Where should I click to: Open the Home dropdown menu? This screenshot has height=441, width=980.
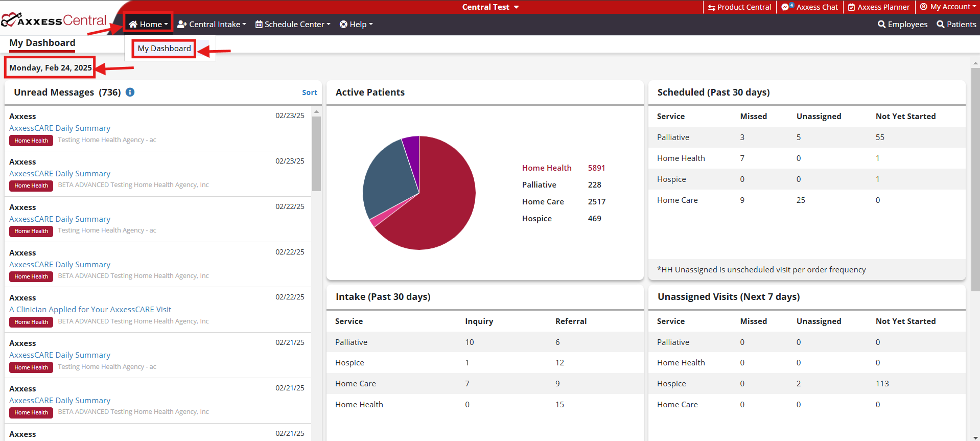point(148,24)
